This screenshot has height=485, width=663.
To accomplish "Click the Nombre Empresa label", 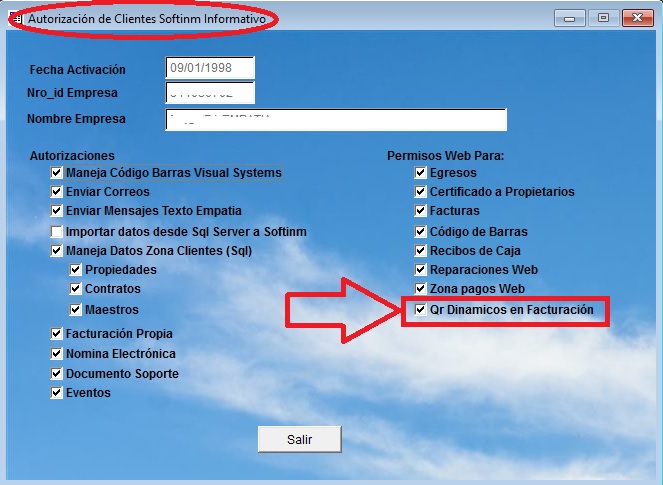I will (76, 119).
